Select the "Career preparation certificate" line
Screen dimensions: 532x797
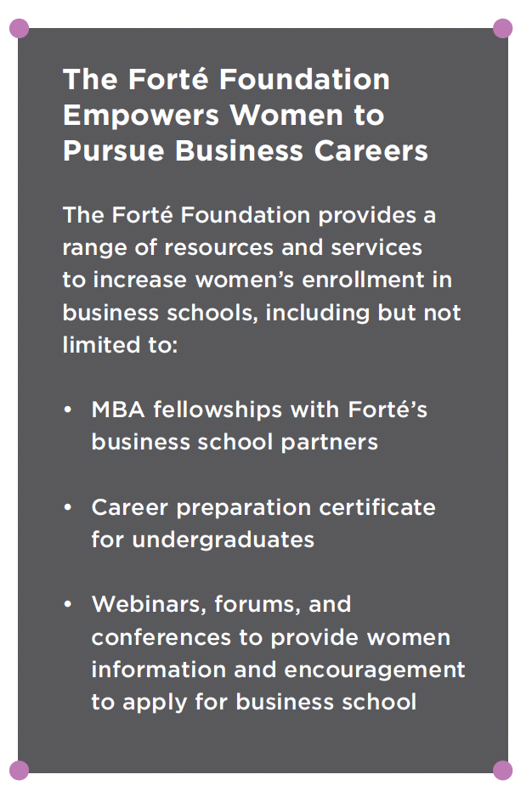[x=263, y=507]
